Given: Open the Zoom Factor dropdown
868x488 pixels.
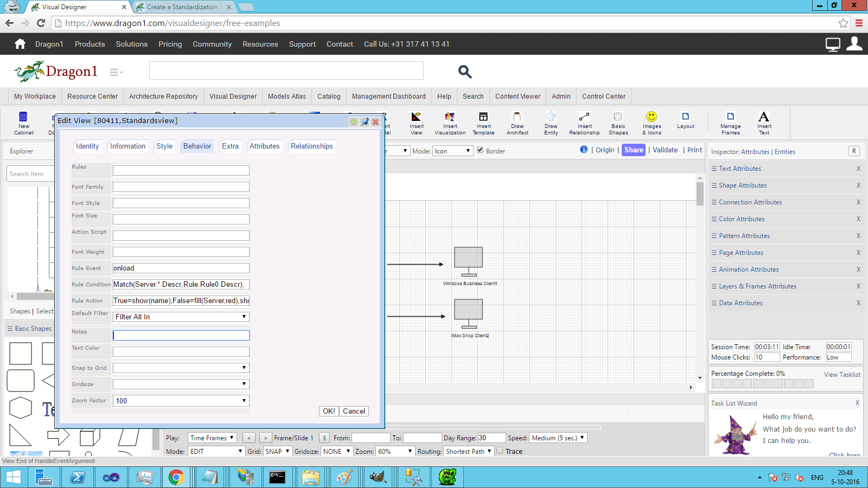Looking at the screenshot, I should [181, 401].
